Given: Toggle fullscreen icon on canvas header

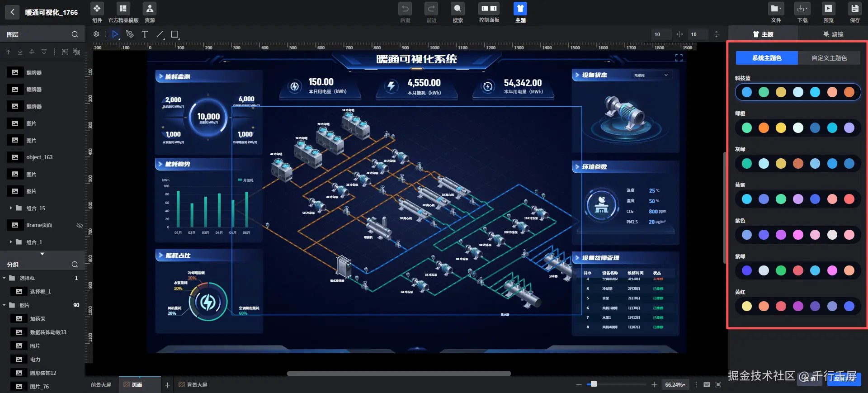Looking at the screenshot, I should (679, 58).
